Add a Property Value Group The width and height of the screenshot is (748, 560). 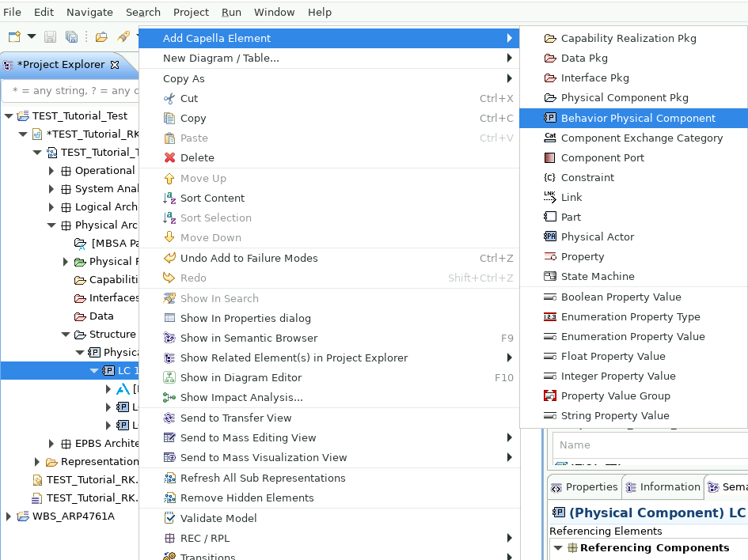pyautogui.click(x=633, y=396)
